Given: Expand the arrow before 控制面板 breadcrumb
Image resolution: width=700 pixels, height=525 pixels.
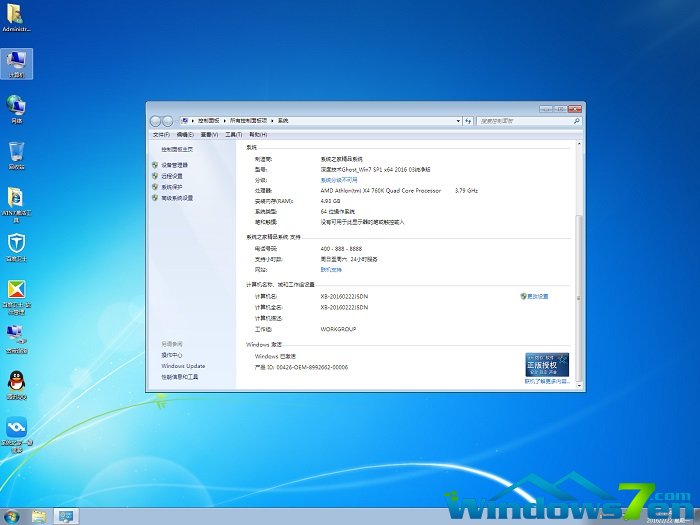Looking at the screenshot, I should [x=193, y=121].
